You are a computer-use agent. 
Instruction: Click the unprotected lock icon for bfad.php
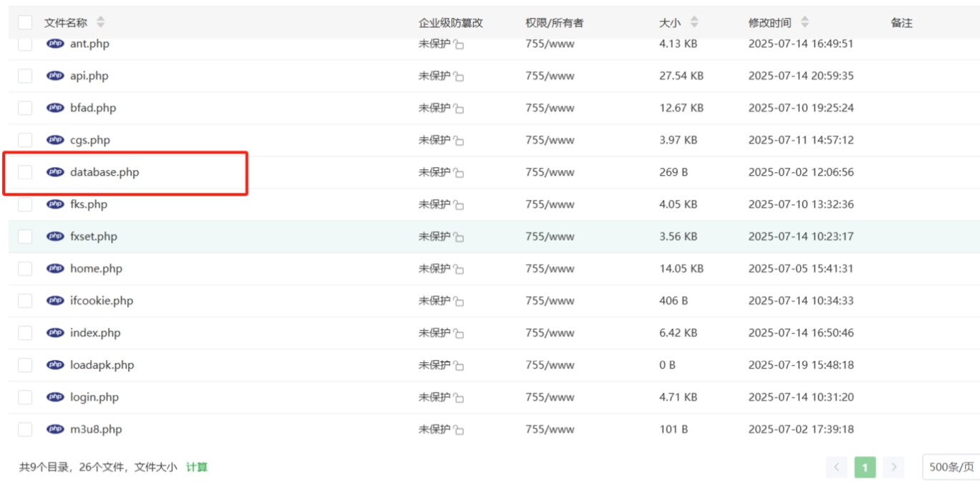[x=458, y=108]
